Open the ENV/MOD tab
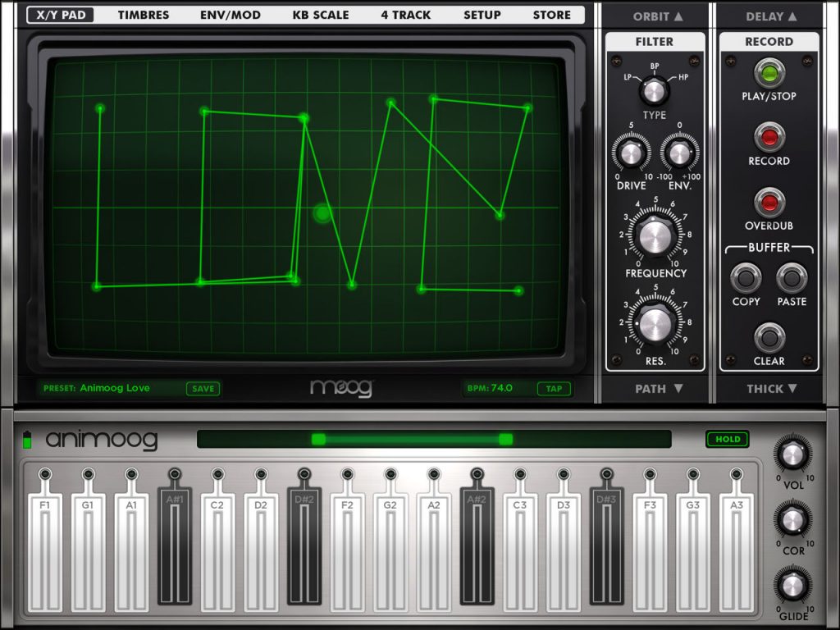Viewport: 840px width, 630px height. pos(231,15)
